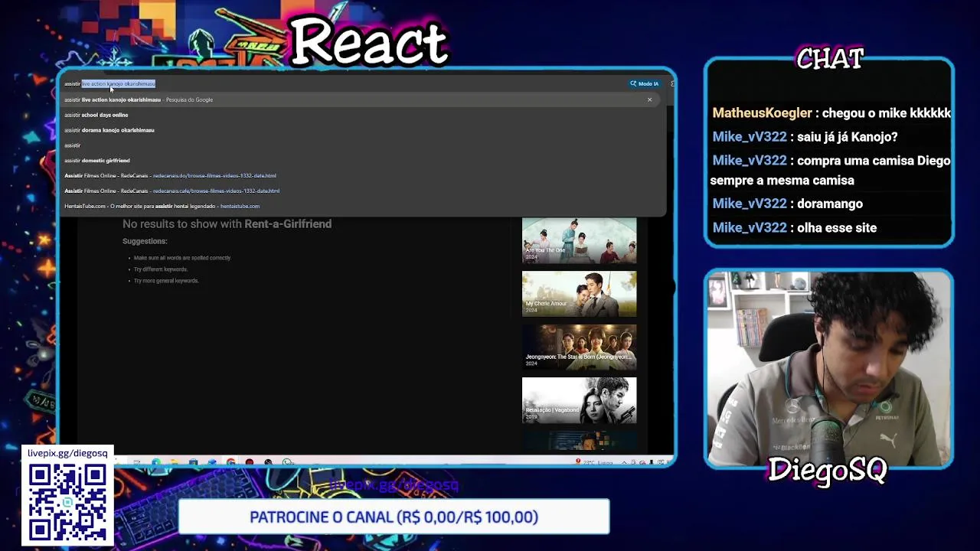Click chat message 'doramango'
Viewport: 980px width, 551px height.
(830, 204)
